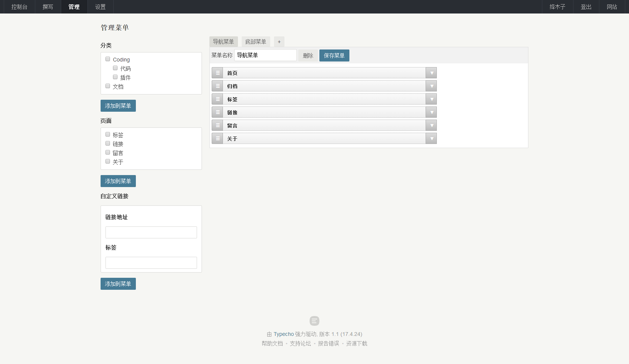This screenshot has height=364, width=629.
Task: Tick the 链接 page checkbox
Action: click(x=108, y=143)
